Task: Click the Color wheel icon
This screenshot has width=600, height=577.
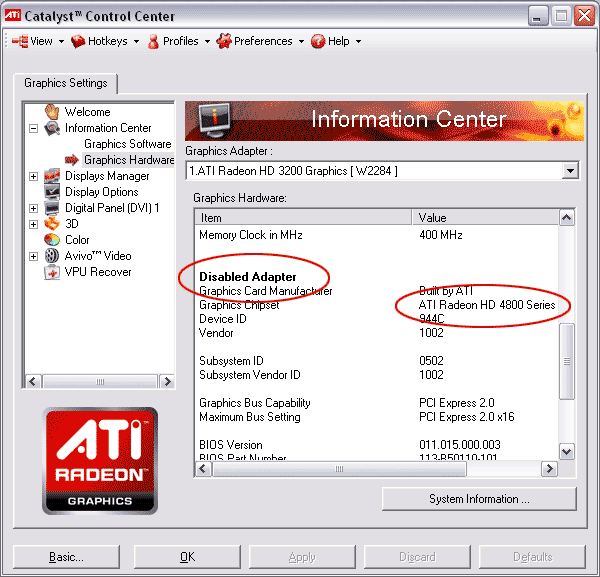Action: tap(52, 240)
